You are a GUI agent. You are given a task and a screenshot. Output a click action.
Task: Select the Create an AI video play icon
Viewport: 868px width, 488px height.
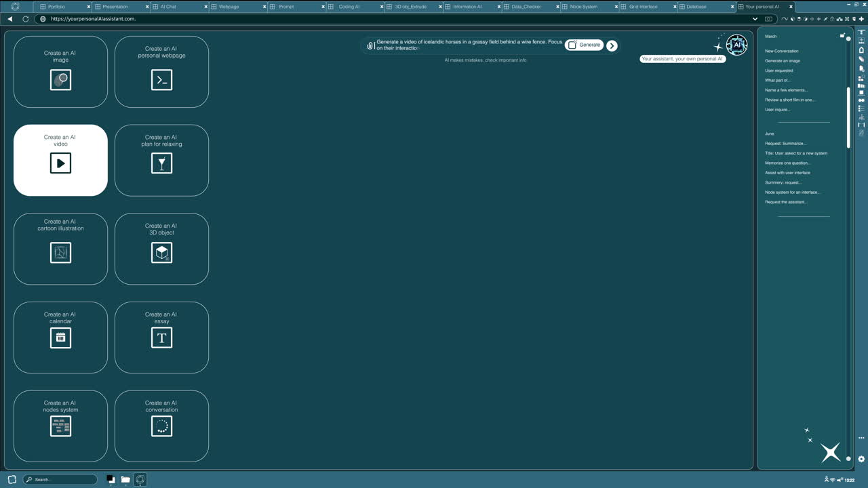click(60, 163)
